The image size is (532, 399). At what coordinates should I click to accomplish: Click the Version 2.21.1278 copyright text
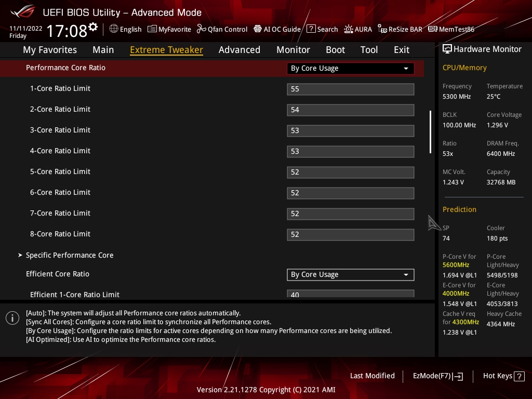pyautogui.click(x=266, y=390)
